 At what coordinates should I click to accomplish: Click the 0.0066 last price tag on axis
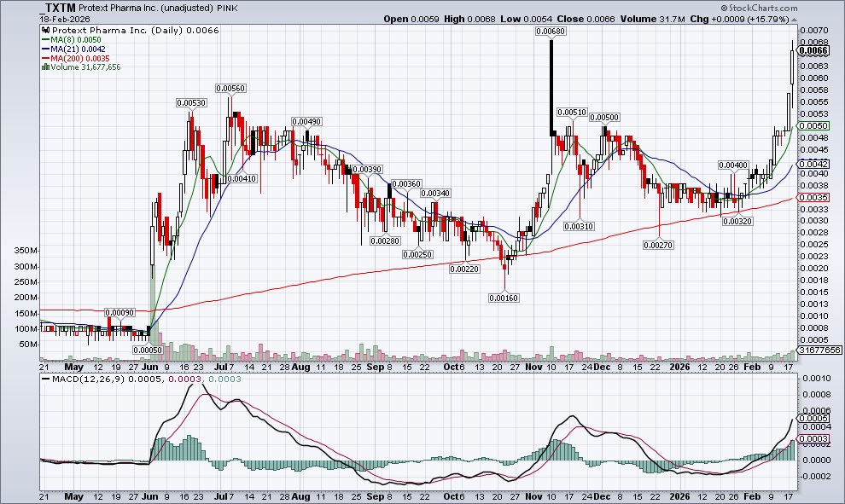(x=813, y=51)
